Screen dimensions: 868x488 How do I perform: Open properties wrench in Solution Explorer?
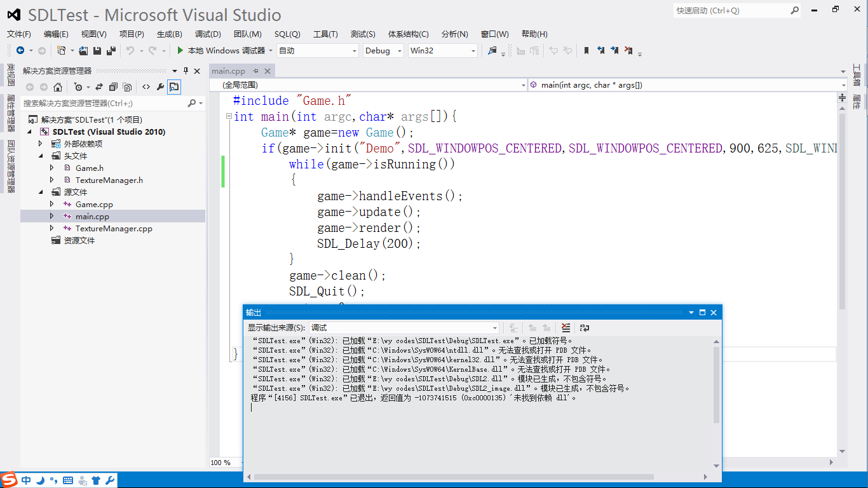tap(160, 87)
